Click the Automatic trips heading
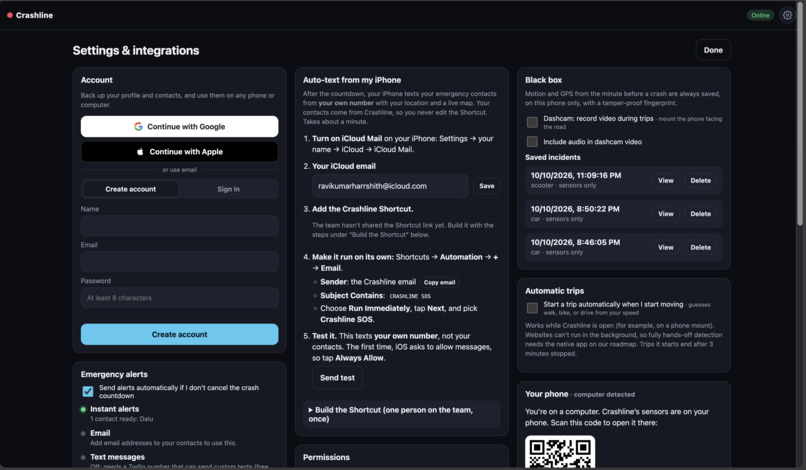 point(554,291)
